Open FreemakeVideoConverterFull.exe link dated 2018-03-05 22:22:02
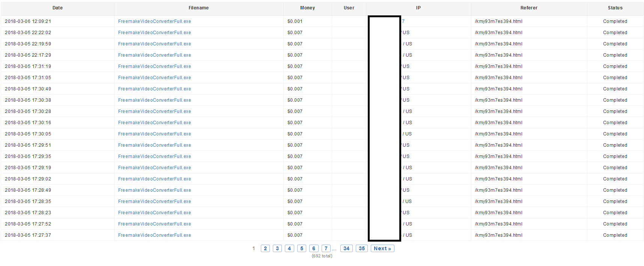This screenshot has height=266, width=644. coord(155,33)
